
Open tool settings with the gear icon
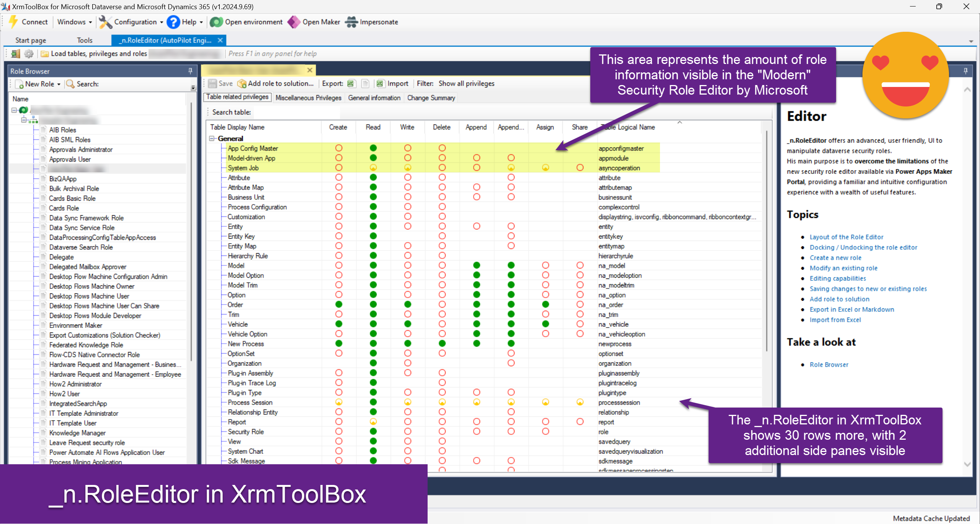pos(29,54)
